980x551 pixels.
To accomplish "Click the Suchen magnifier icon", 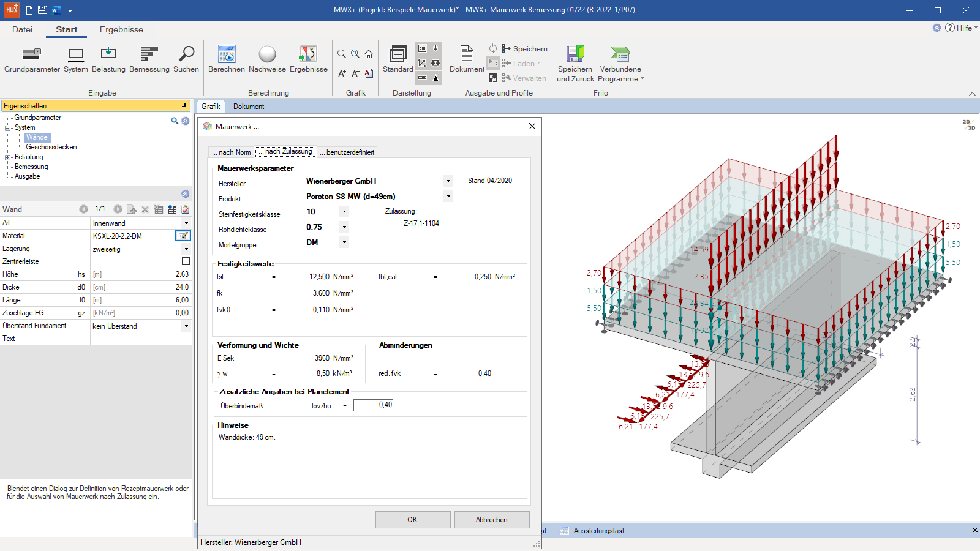I will click(186, 59).
